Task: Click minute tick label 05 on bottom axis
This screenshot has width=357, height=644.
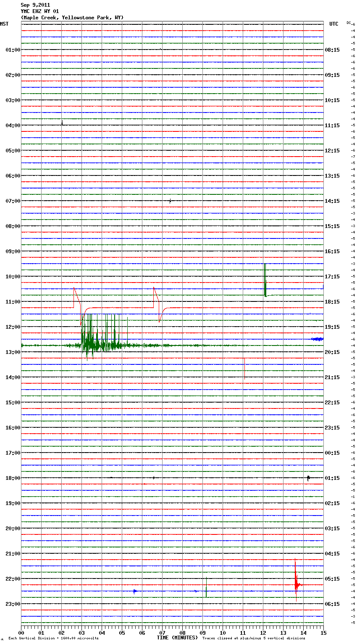Action: click(x=122, y=633)
